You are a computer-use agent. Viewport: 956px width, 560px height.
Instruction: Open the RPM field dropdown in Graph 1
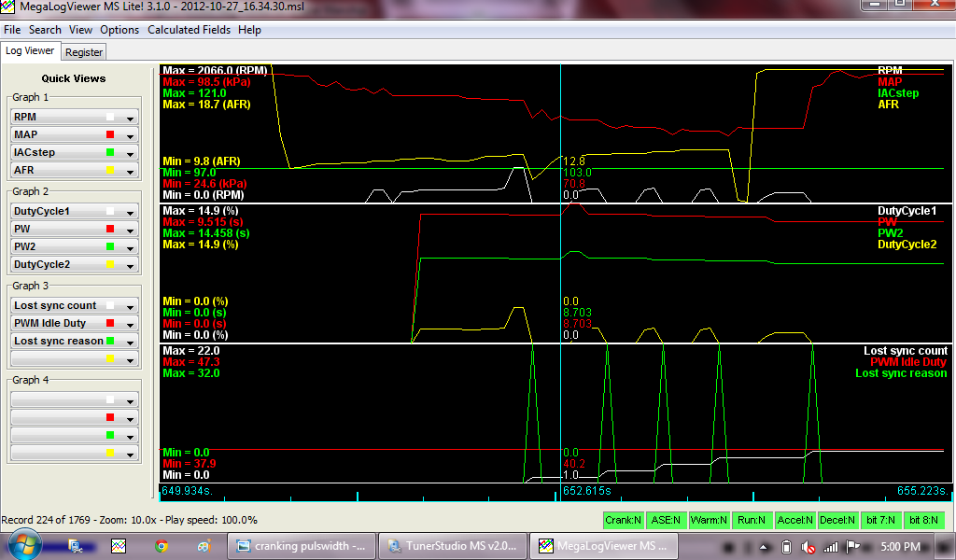point(131,118)
